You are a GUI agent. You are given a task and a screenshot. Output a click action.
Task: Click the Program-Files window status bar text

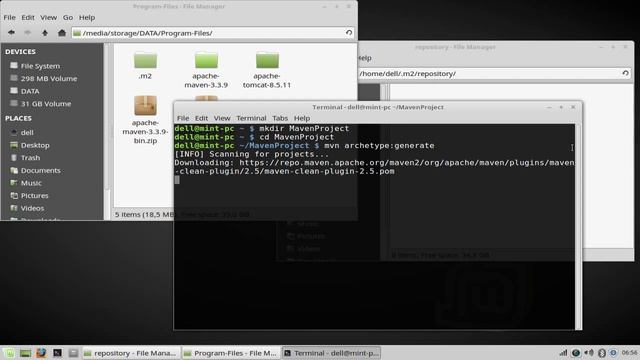182,214
